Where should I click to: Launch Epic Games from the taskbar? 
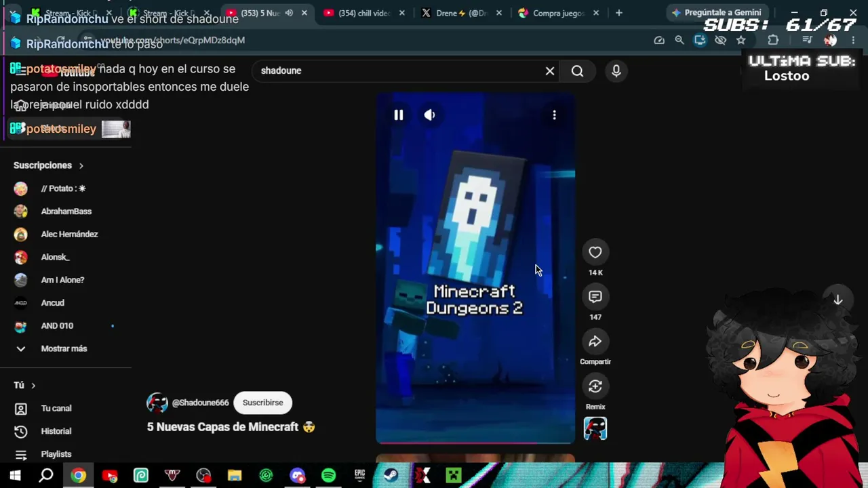pyautogui.click(x=359, y=476)
